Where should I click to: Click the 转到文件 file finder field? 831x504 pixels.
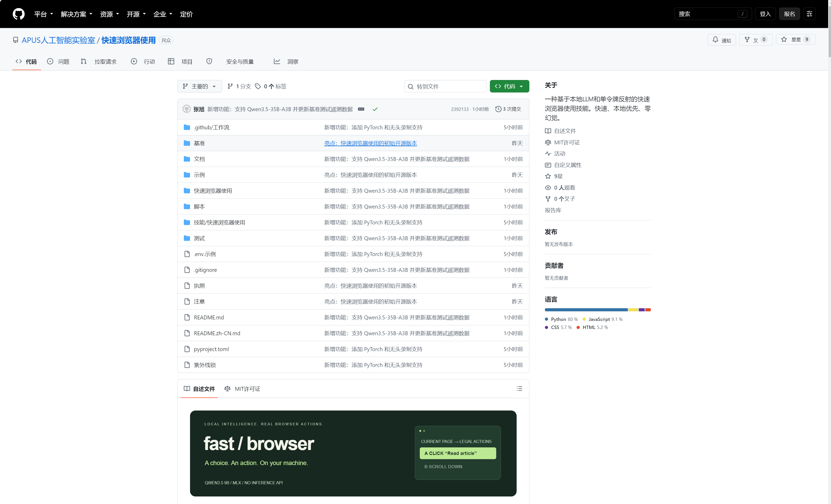(x=445, y=86)
